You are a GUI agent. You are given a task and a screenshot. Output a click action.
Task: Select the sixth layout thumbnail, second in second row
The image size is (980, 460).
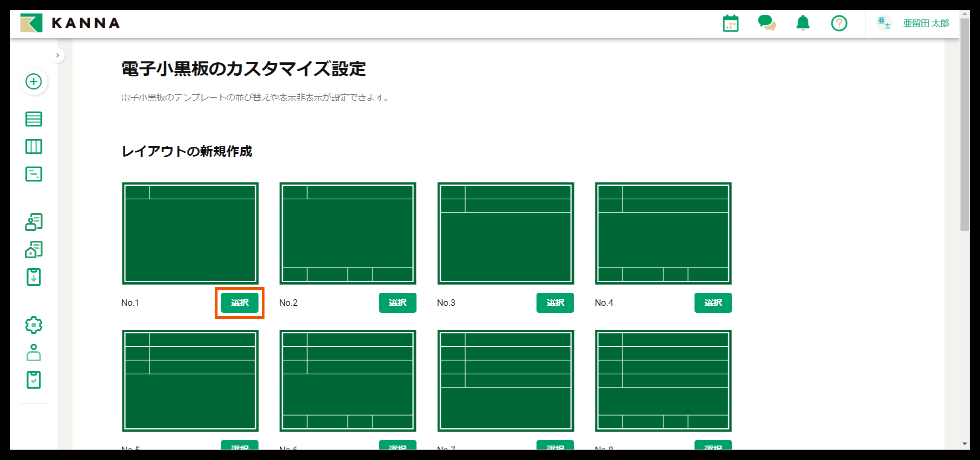[348, 381]
